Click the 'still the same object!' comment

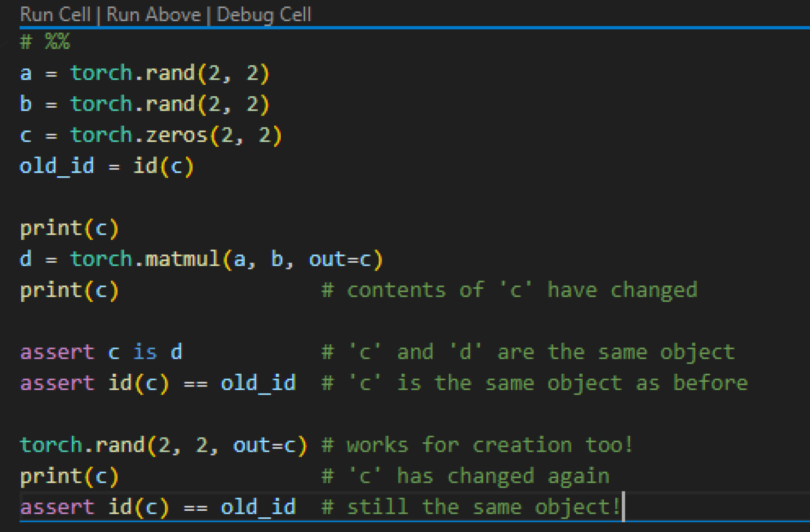pos(470,507)
